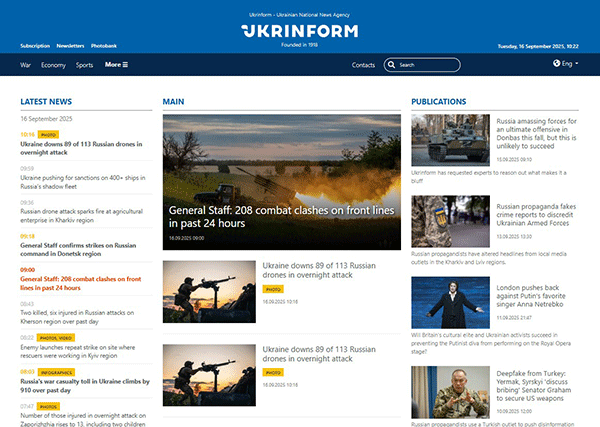Click summary 'Ukrinform has requested experts'
The width and height of the screenshot is (600, 427).
click(489, 177)
